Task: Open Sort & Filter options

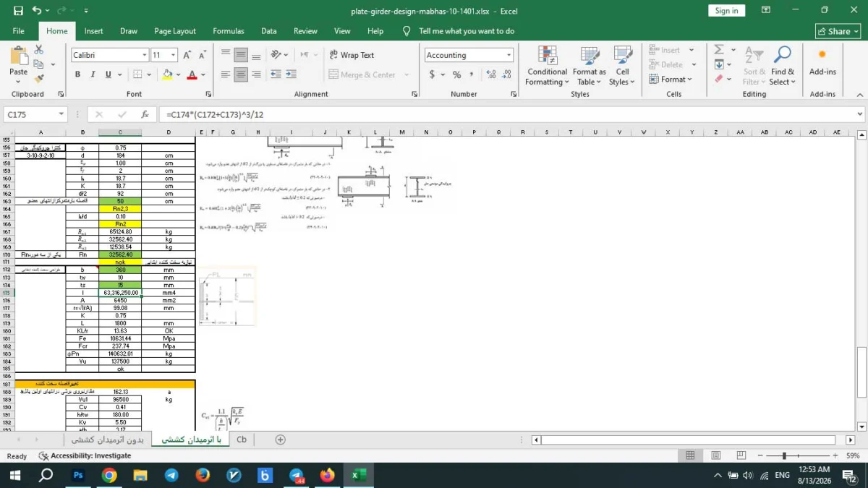Action: click(754, 66)
